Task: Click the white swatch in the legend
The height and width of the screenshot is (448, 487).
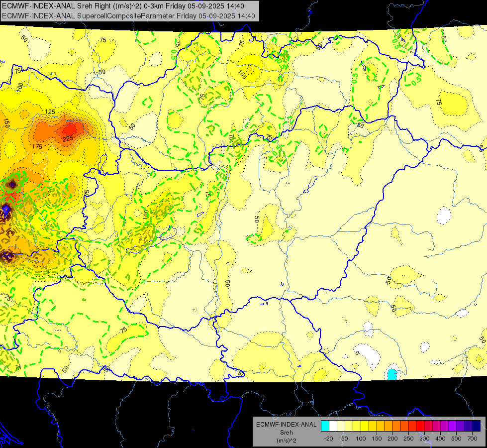Action: pyautogui.click(x=333, y=426)
